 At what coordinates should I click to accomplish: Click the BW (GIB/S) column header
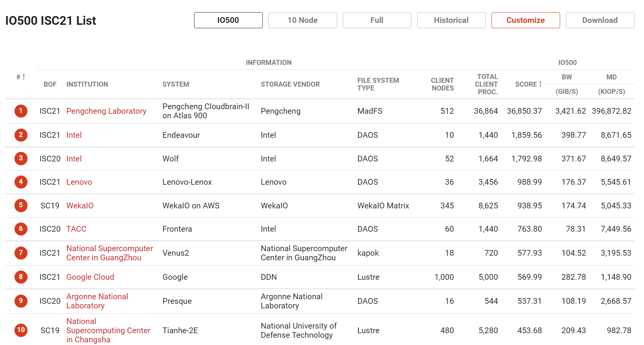pyautogui.click(x=567, y=84)
